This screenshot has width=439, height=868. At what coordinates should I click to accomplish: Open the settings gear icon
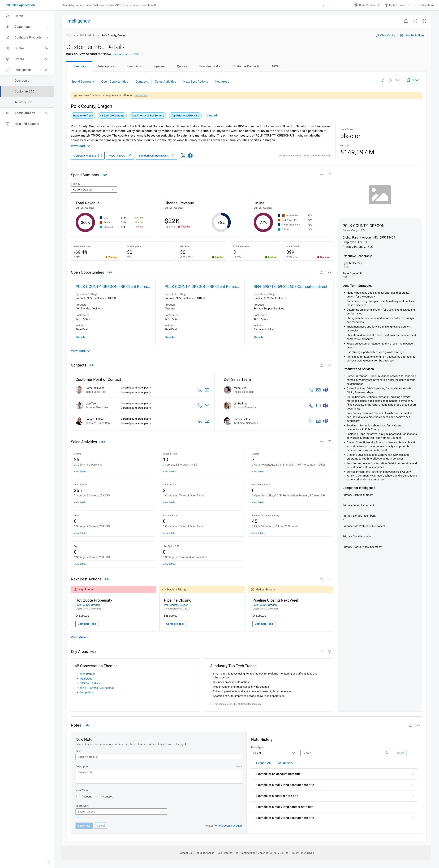(x=424, y=21)
